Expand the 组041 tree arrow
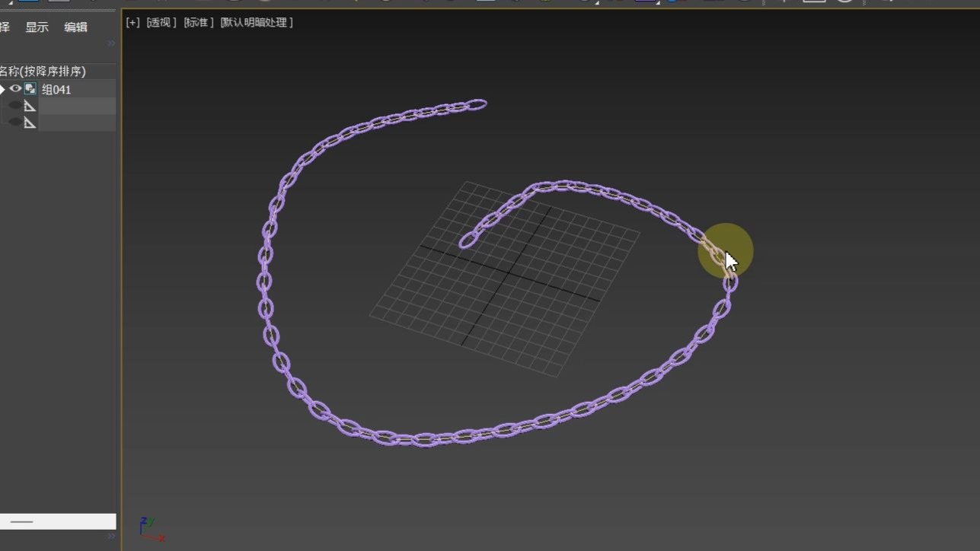This screenshot has height=551, width=980. point(3,89)
